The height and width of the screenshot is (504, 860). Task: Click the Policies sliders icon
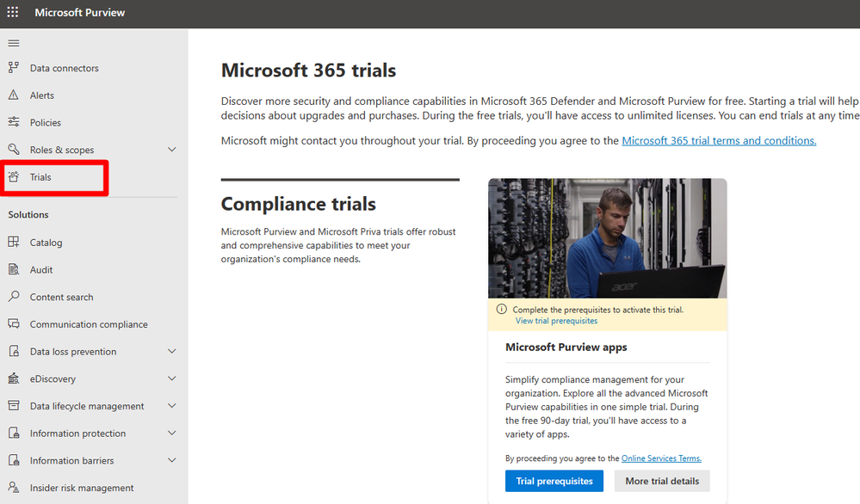tap(14, 122)
